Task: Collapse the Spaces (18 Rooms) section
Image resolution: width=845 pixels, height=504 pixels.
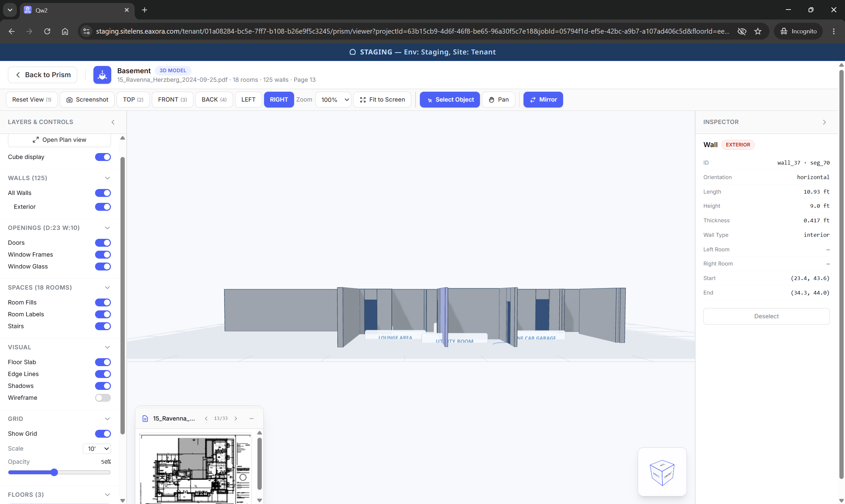Action: (x=107, y=288)
